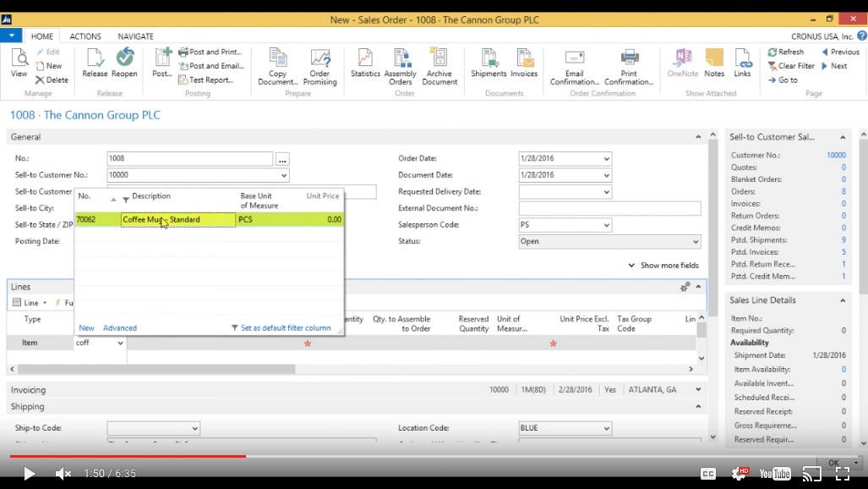The image size is (868, 489).
Task: Open the Status dropdown
Action: (x=696, y=242)
